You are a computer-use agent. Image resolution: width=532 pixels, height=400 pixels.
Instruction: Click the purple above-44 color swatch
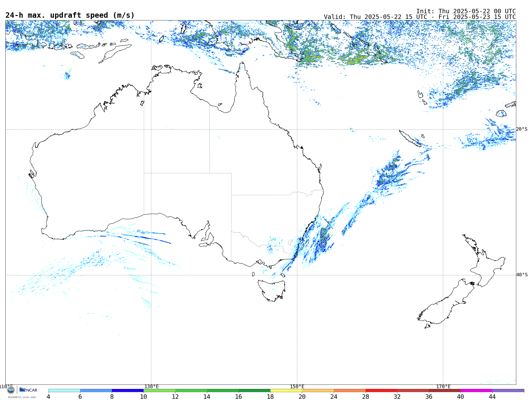pyautogui.click(x=508, y=391)
